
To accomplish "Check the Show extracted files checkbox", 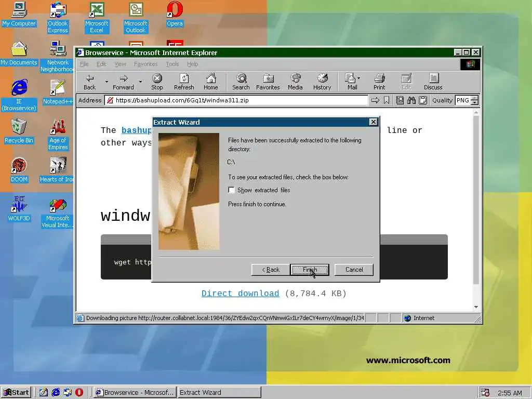I will [231, 190].
